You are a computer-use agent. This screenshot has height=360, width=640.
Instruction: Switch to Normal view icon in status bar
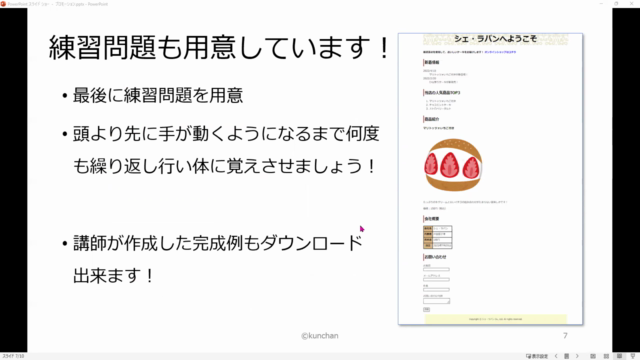(x=593, y=356)
